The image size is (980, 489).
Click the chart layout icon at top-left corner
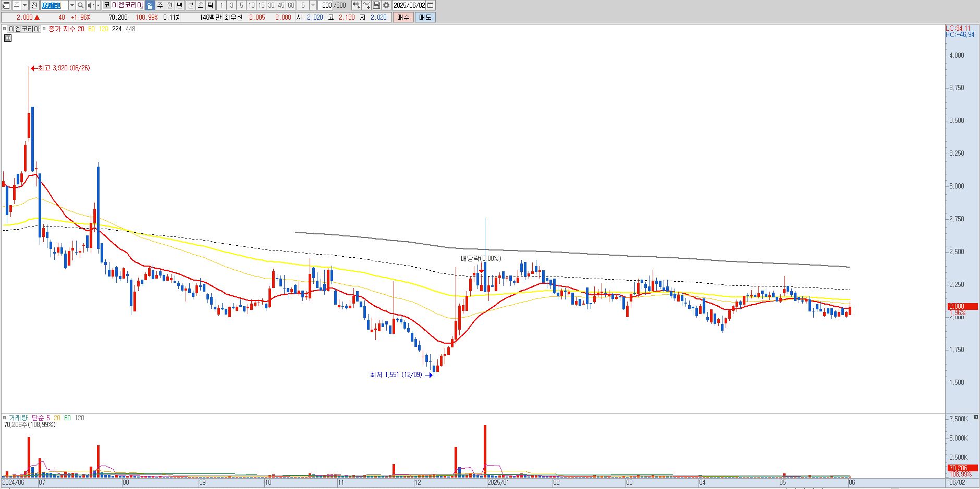(x=6, y=5)
